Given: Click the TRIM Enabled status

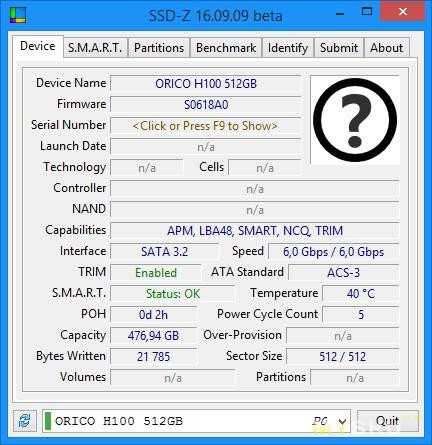Looking at the screenshot, I should (156, 273).
